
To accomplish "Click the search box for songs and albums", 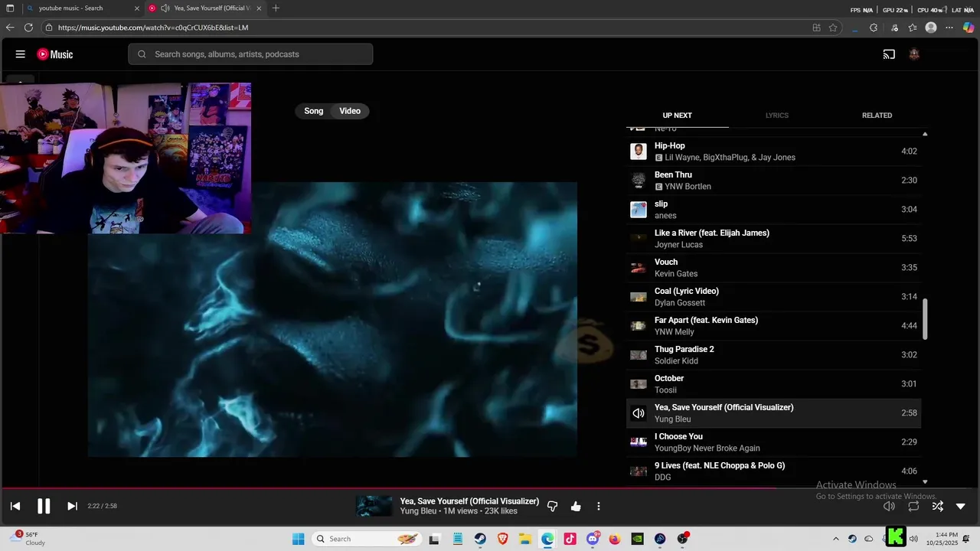I will point(250,54).
